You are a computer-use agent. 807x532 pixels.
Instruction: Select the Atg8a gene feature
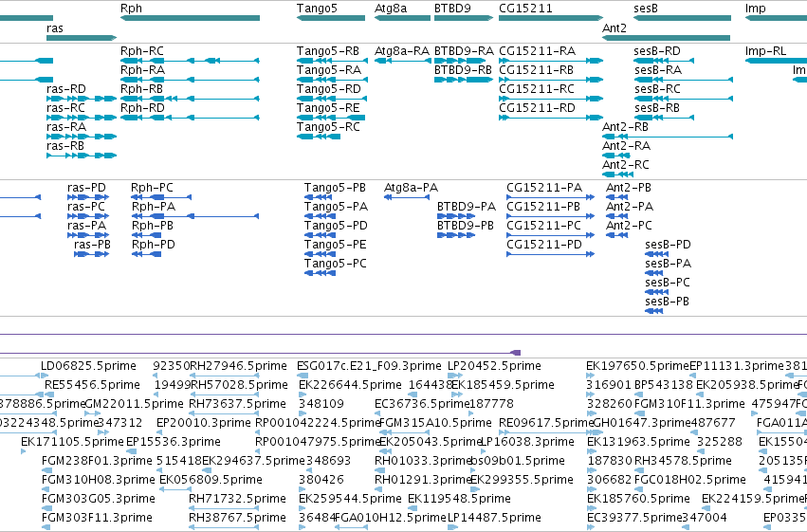coord(402,18)
